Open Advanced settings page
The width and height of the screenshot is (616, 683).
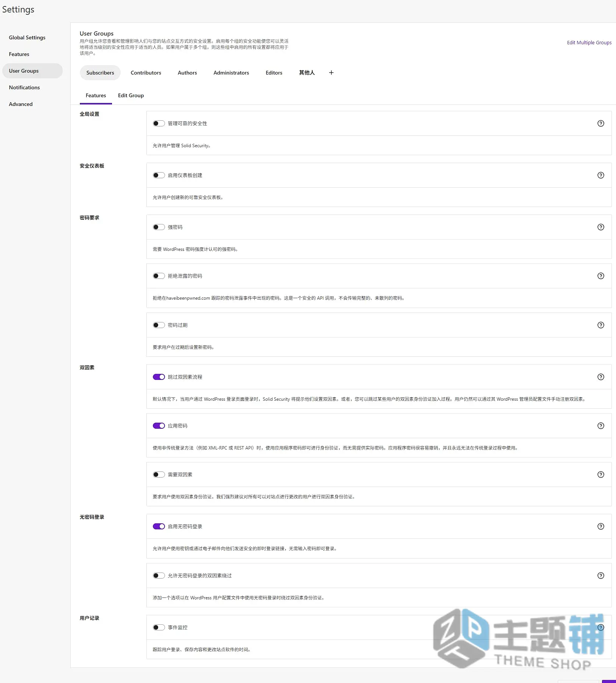click(21, 104)
